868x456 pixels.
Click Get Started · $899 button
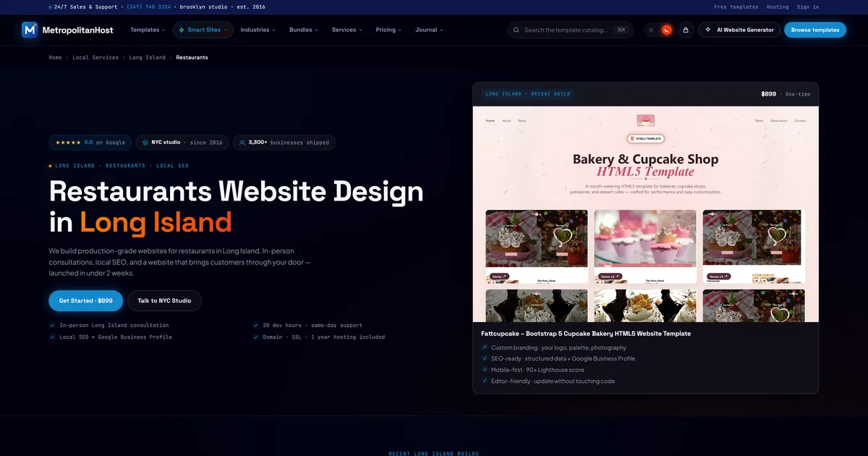pos(86,300)
